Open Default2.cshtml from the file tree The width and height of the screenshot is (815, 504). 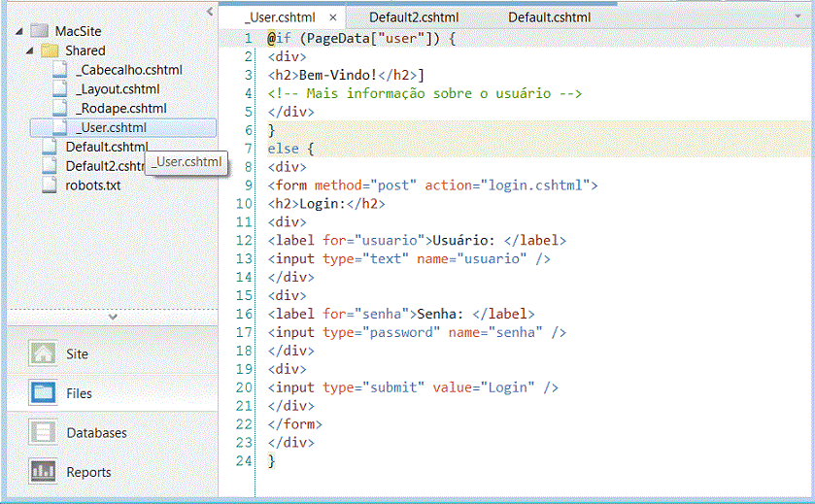point(105,166)
